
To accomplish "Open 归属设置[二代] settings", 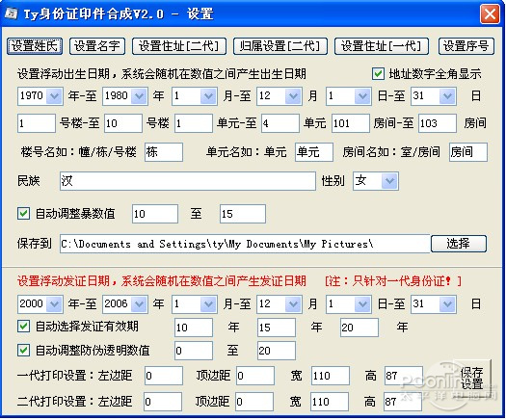I will (x=280, y=46).
